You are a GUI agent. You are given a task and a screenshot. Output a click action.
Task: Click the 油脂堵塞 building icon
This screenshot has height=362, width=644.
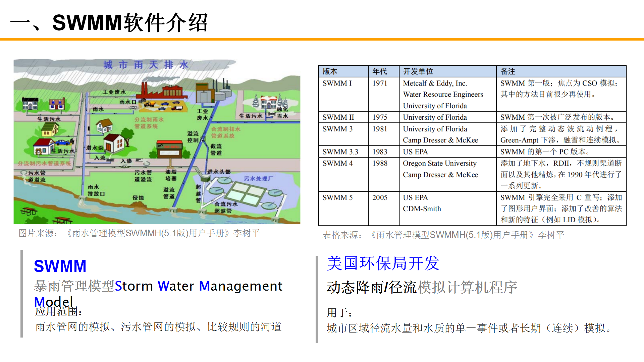click(170, 149)
